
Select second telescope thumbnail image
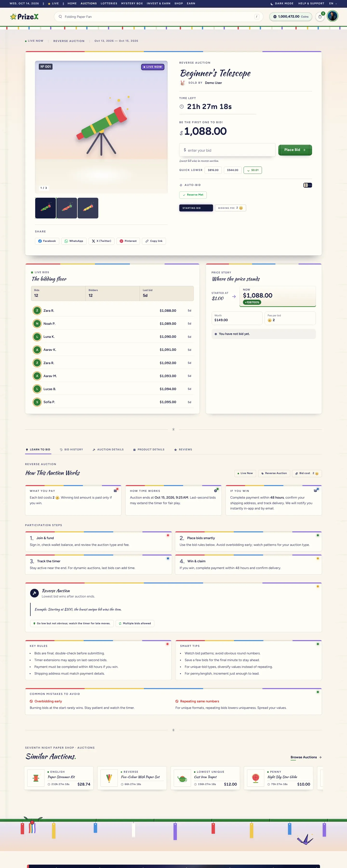click(67, 208)
